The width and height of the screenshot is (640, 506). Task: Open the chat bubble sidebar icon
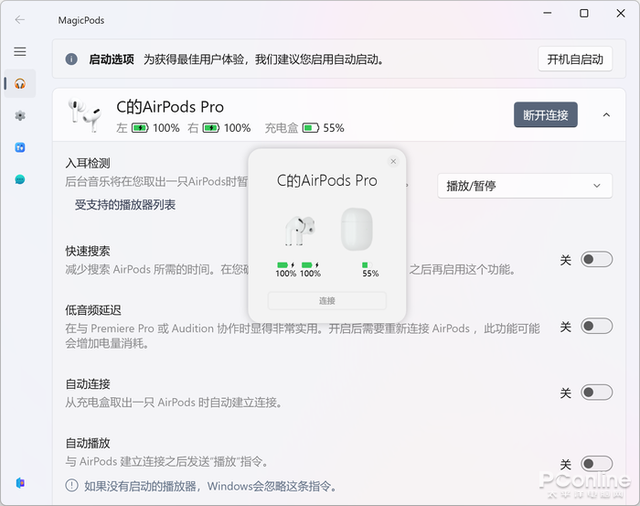[20, 180]
